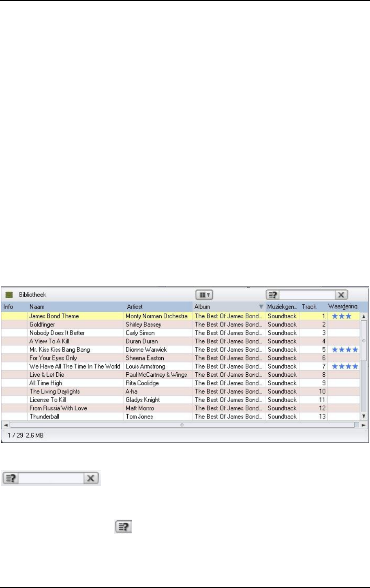Click artist Rita Coolidge

click(x=142, y=383)
